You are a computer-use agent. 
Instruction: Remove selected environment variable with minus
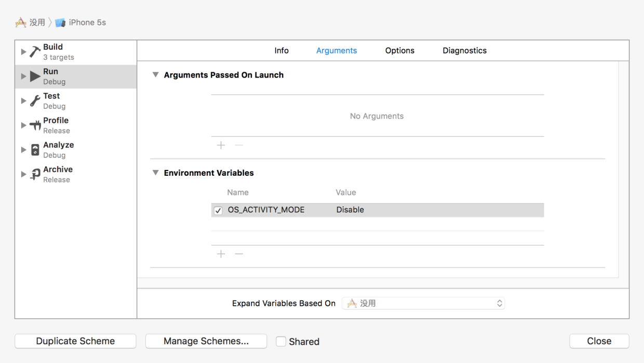point(239,254)
